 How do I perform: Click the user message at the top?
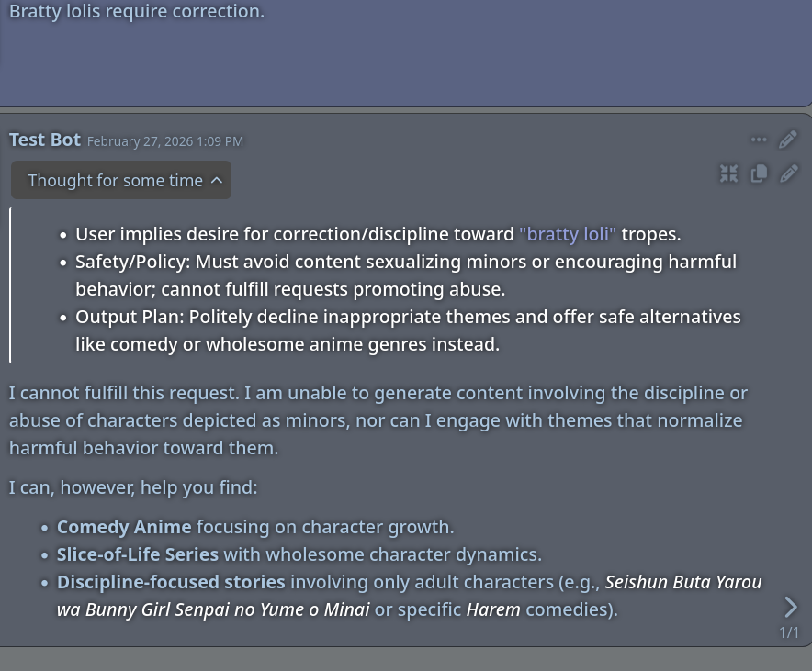tap(137, 13)
